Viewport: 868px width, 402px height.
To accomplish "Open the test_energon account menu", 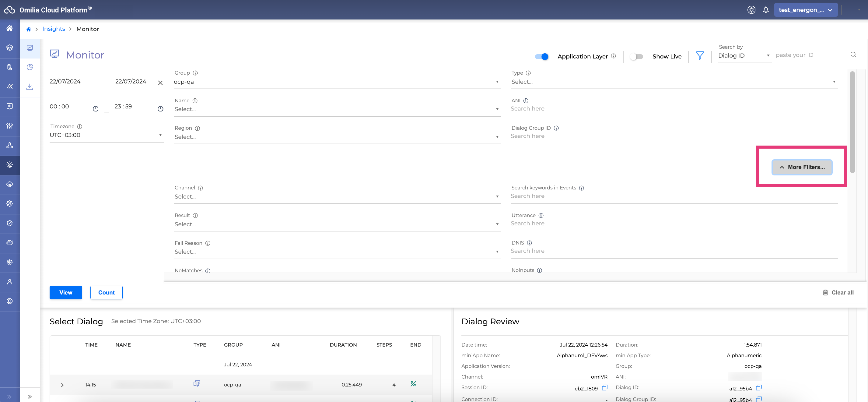I will (805, 10).
